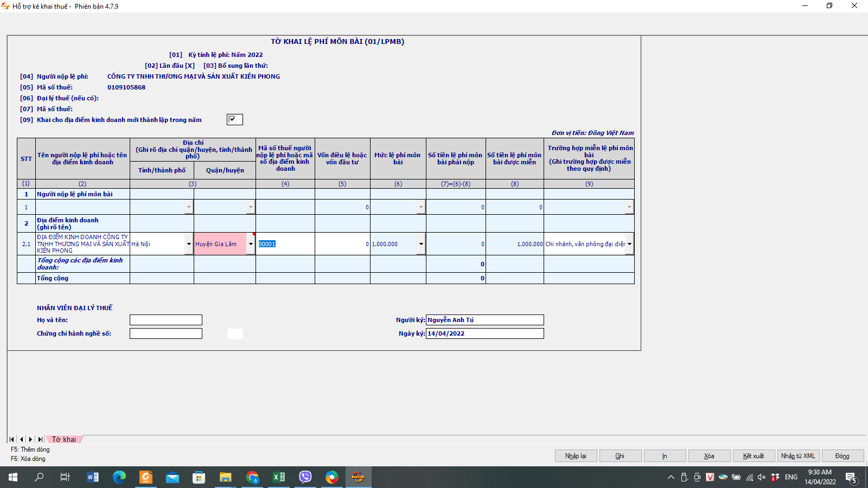The width and height of the screenshot is (868, 488).
Task: Expand the fee exemption case dropdown in row 2.1
Action: (x=629, y=244)
